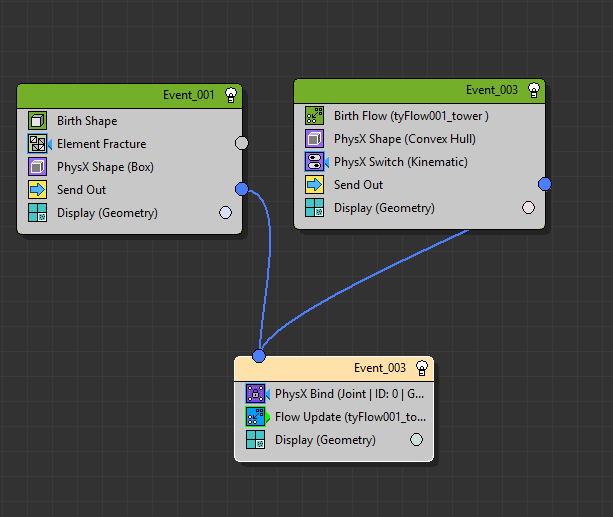This screenshot has width=613, height=517.
Task: Click the beige Event_003 title text
Action: (380, 368)
